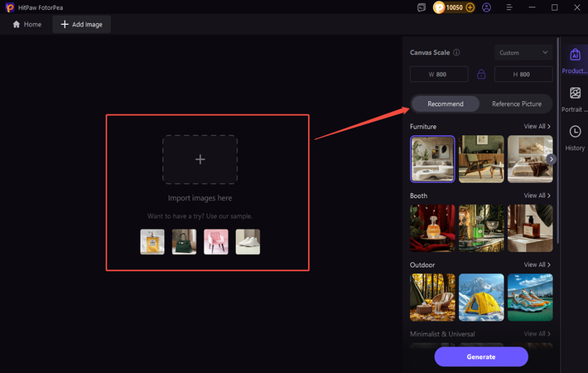This screenshot has width=588, height=373.
Task: Use the white sneakers sample image
Action: 248,242
